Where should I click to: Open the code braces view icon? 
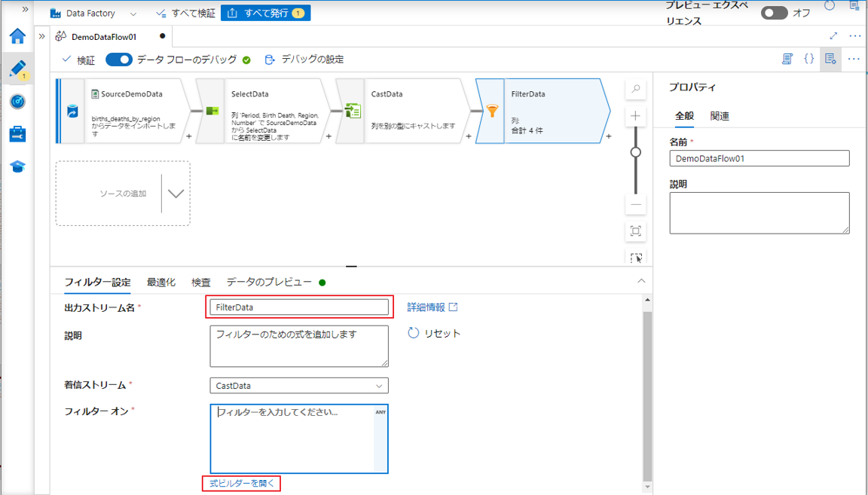tap(808, 60)
